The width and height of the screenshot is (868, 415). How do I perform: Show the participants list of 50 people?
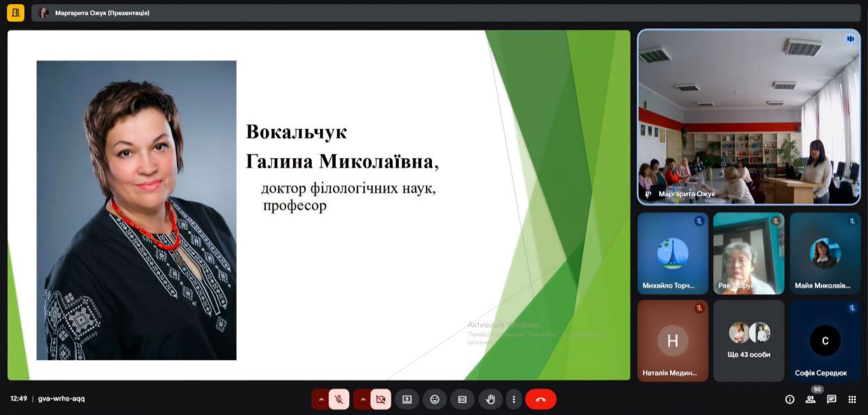tap(810, 399)
